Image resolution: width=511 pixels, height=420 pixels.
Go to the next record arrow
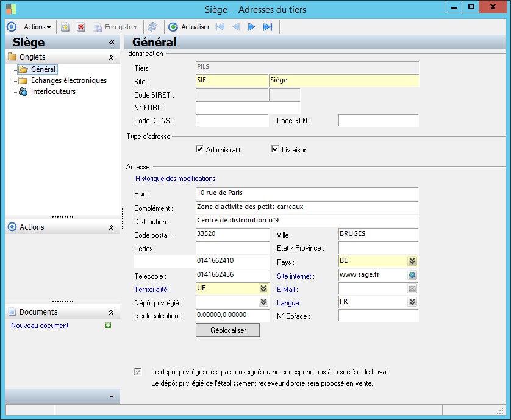pyautogui.click(x=251, y=27)
